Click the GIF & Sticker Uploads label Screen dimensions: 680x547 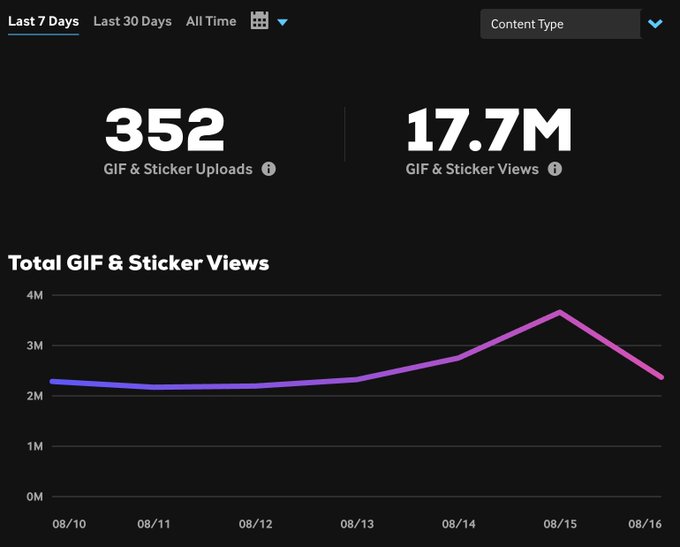[178, 169]
